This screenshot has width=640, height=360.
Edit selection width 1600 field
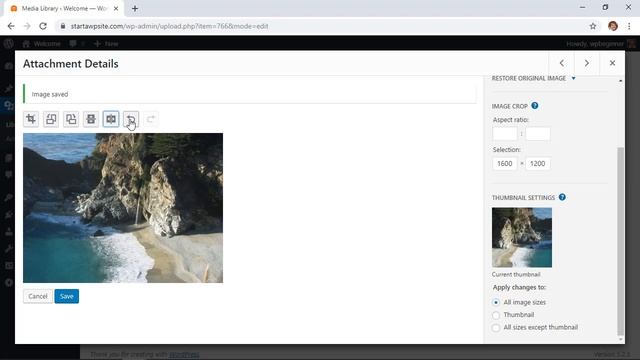click(505, 164)
